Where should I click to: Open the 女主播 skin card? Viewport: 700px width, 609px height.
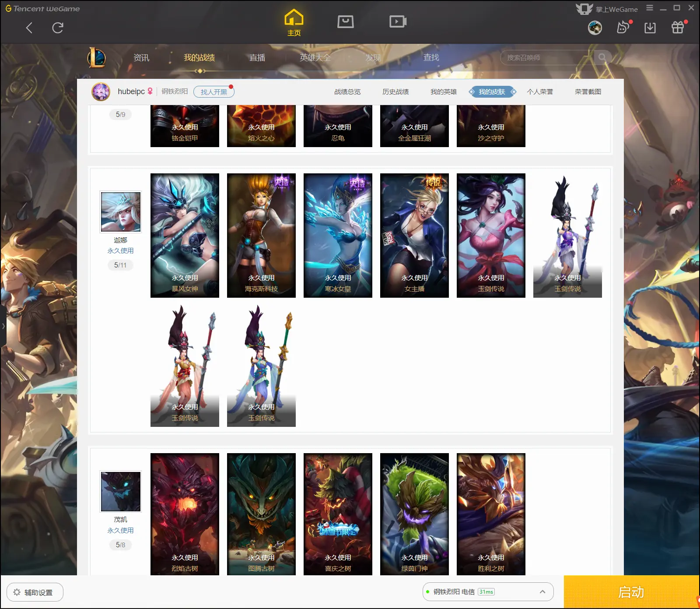[x=414, y=236]
